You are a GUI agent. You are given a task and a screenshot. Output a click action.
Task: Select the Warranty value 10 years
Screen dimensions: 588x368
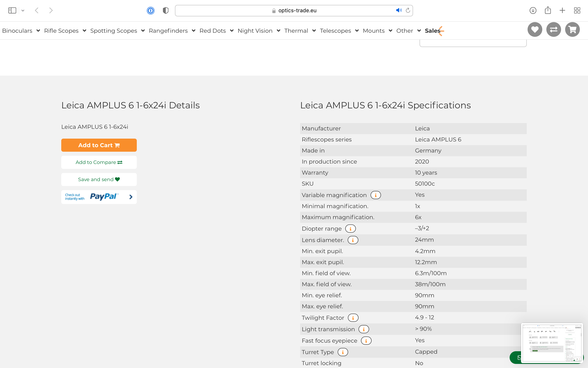[x=426, y=173]
